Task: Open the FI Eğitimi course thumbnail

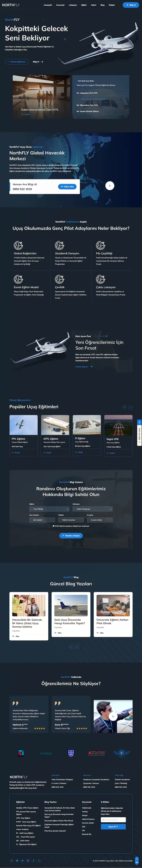Action: click(87, 425)
